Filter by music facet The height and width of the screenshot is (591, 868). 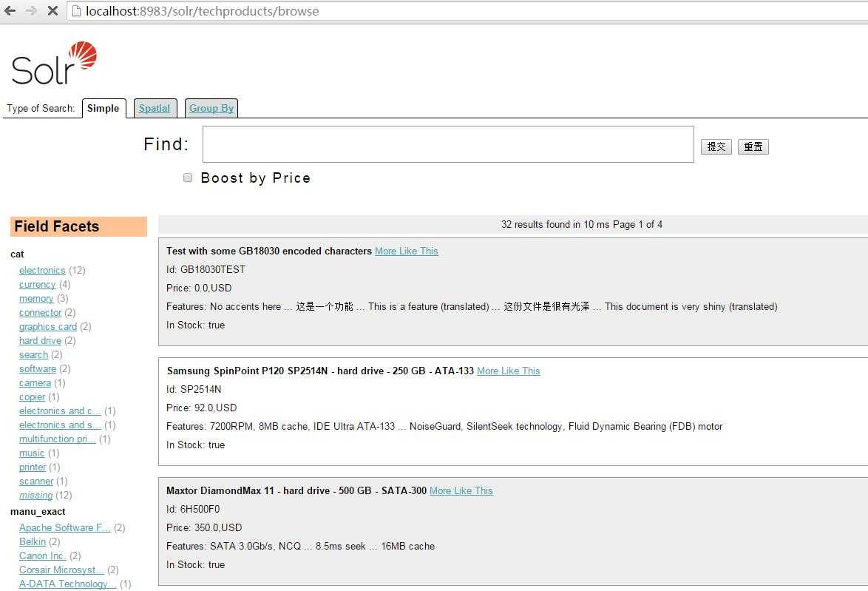coord(32,453)
